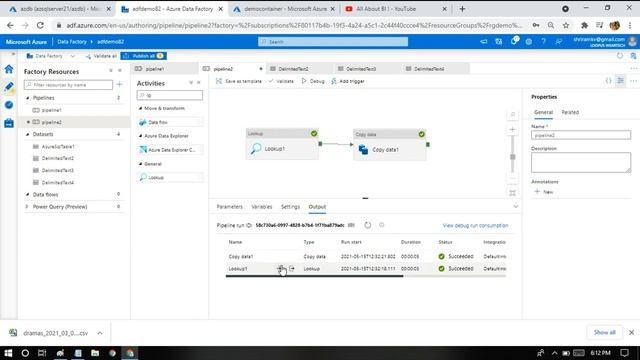640x360 pixels.
Task: Open the Settings tab
Action: click(290, 207)
